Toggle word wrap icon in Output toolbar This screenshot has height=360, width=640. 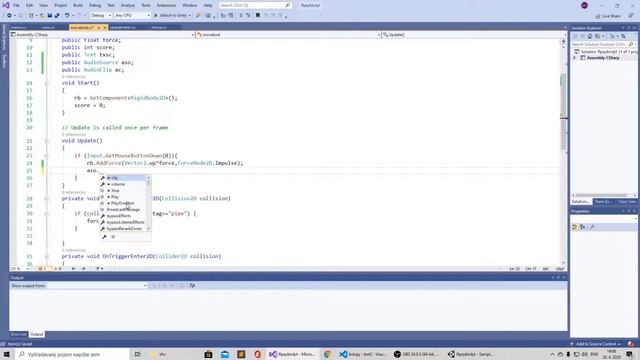(192, 286)
